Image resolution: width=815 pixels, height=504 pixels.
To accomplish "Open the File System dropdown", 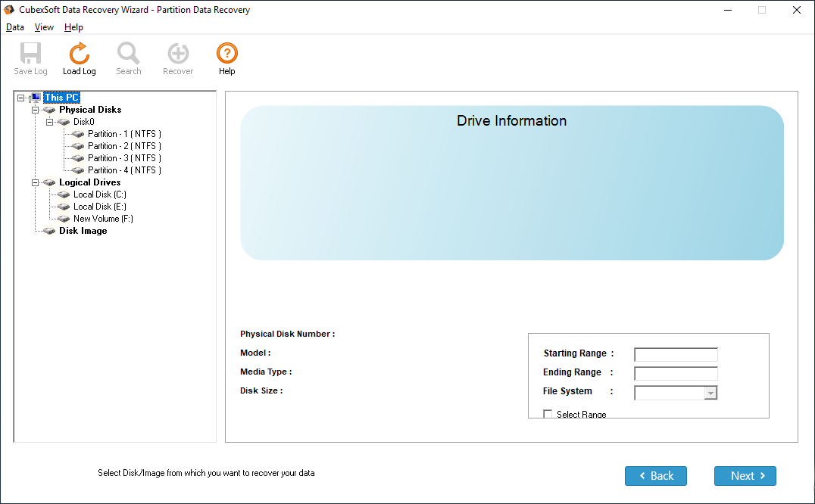I will (x=710, y=393).
